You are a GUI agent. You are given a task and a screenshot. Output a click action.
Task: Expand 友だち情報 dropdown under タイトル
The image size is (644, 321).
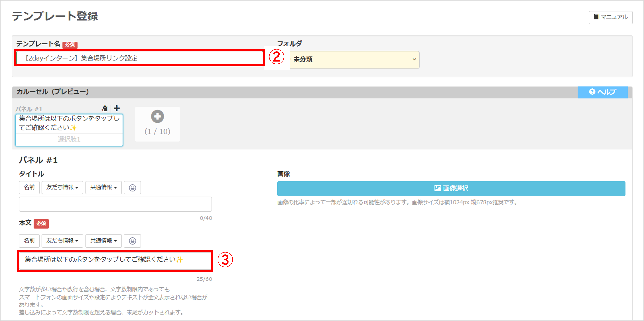click(62, 187)
